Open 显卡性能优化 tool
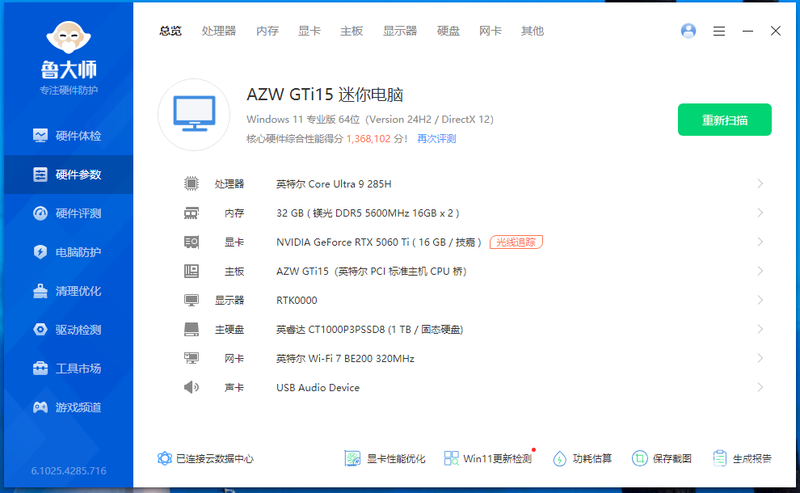Screen dimensions: 800x493 coord(385,458)
